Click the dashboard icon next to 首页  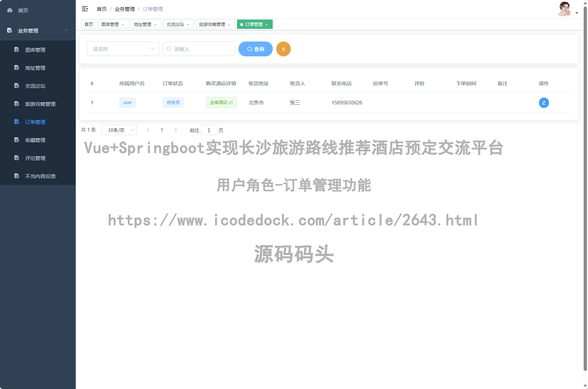tap(9, 10)
